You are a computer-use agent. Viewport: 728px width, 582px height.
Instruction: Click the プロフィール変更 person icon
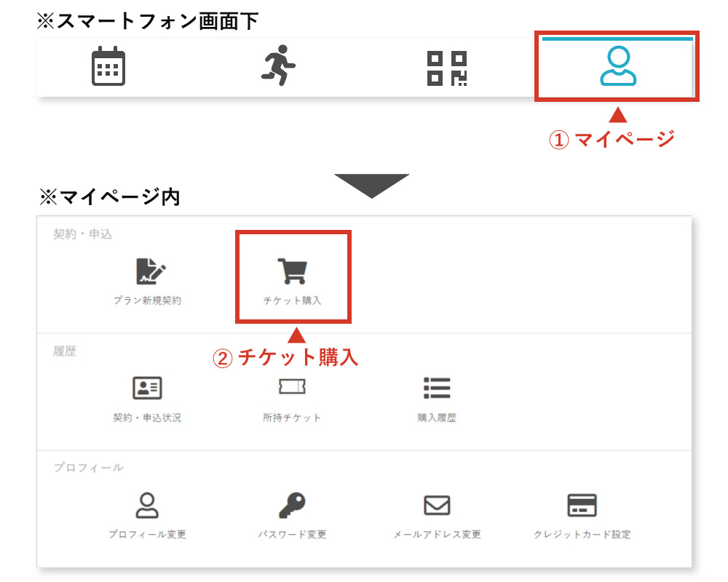[x=147, y=505]
